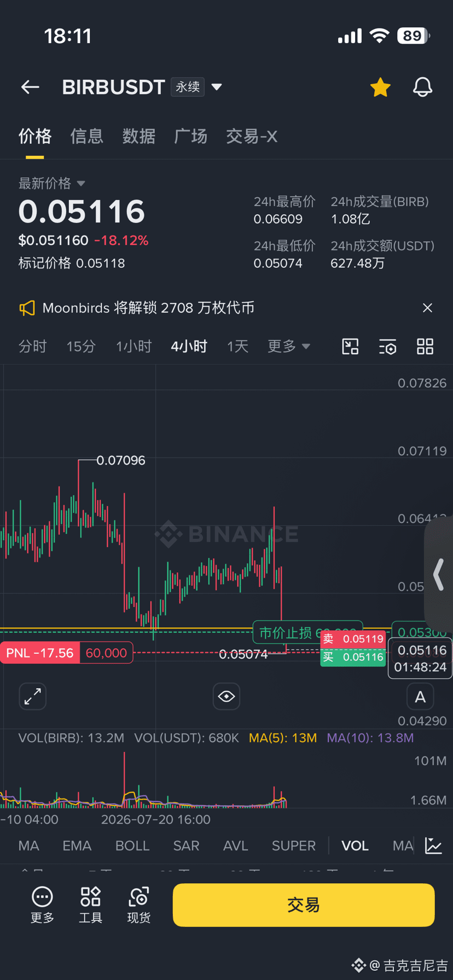Switch to 现货 spot trading
The height and width of the screenshot is (980, 453).
pos(138,905)
